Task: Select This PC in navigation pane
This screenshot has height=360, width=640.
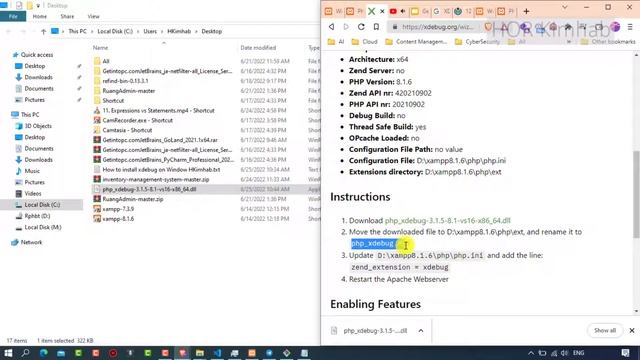Action: [30, 115]
